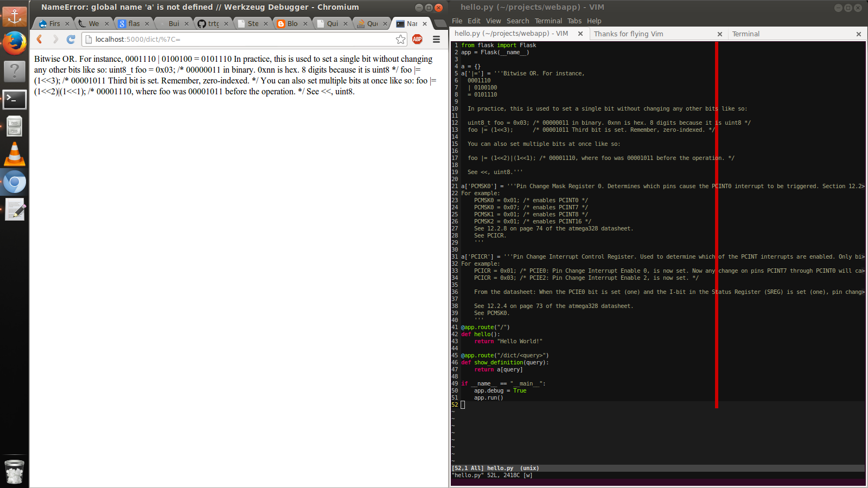Open Vim's Search menu
Viewport: 868px width, 488px height.
(x=518, y=21)
